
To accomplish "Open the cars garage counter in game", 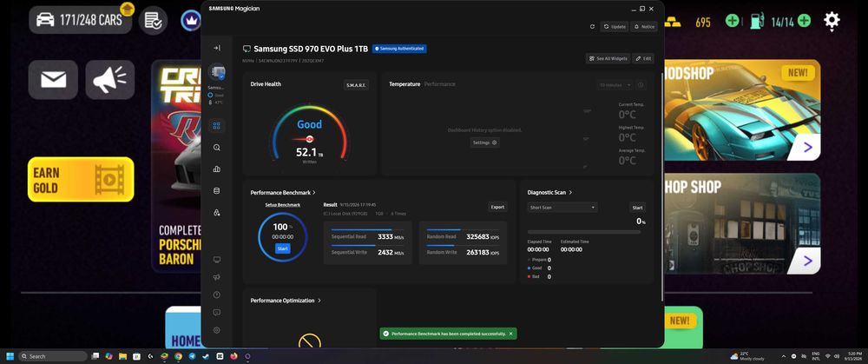I will 80,21.
